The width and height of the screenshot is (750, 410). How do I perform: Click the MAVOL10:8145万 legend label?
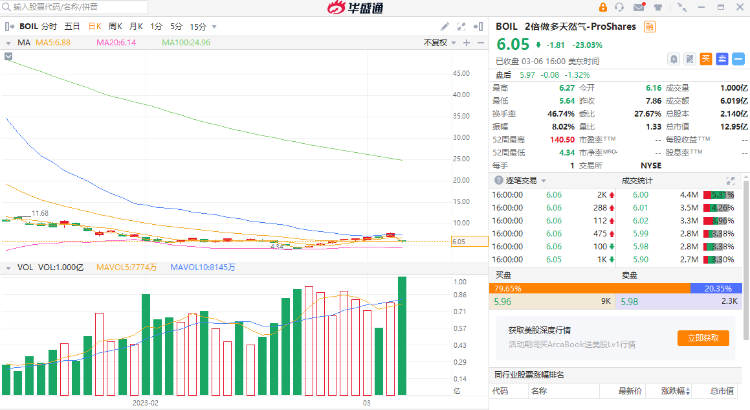203,267
